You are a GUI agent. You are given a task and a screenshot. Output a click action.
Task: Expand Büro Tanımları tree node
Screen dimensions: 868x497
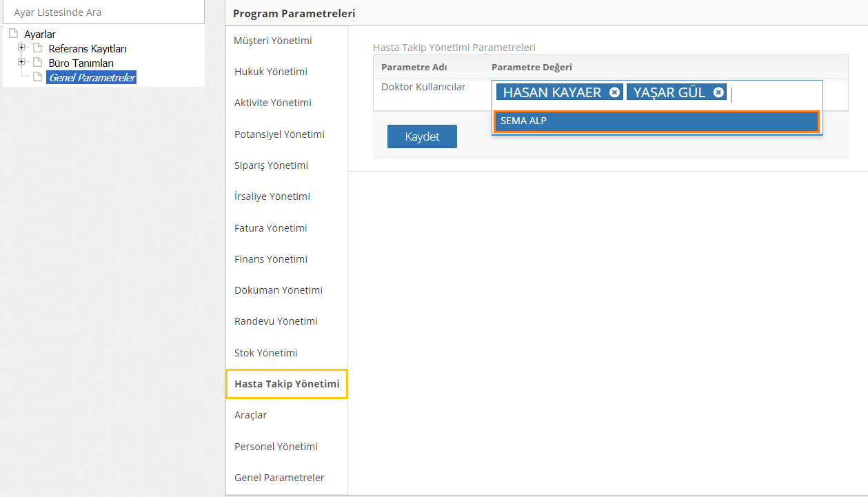tap(21, 62)
